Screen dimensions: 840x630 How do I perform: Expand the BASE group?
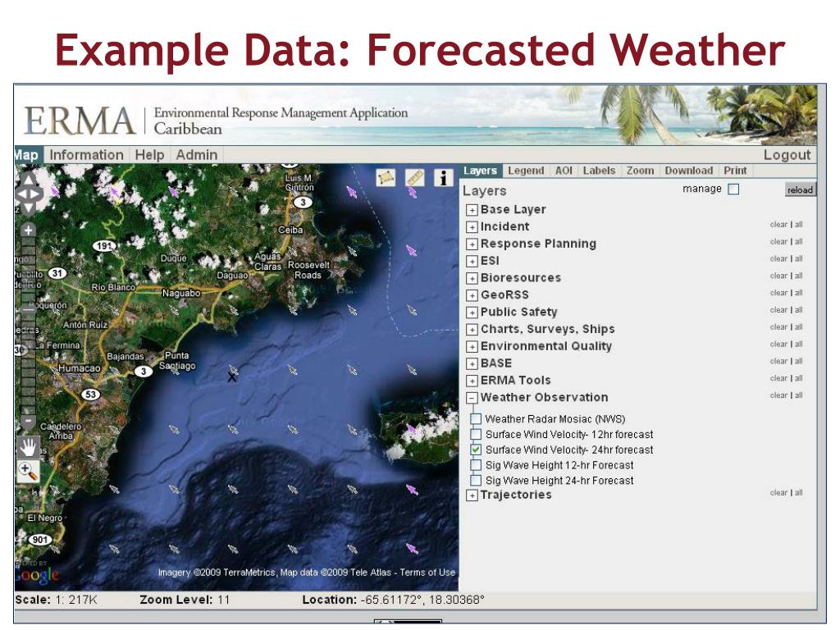coord(472,364)
